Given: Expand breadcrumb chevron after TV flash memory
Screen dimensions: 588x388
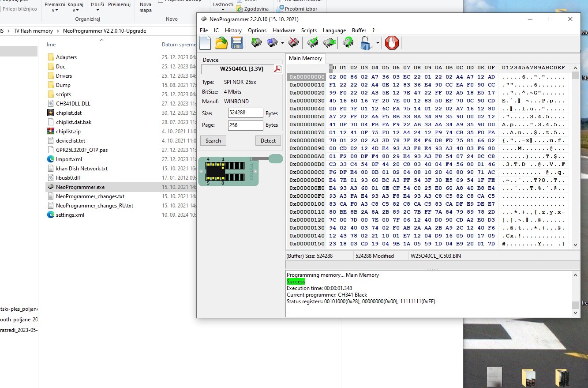Looking at the screenshot, I should coord(58,31).
